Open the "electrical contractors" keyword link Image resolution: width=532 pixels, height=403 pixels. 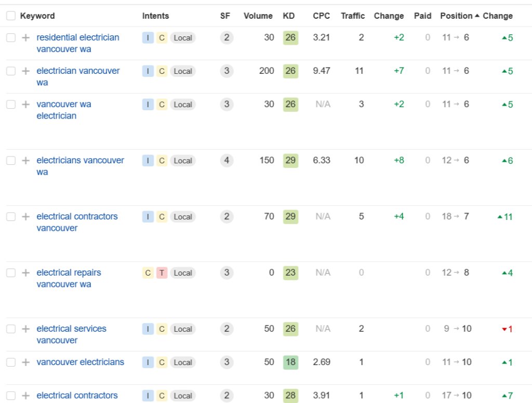[78, 395]
